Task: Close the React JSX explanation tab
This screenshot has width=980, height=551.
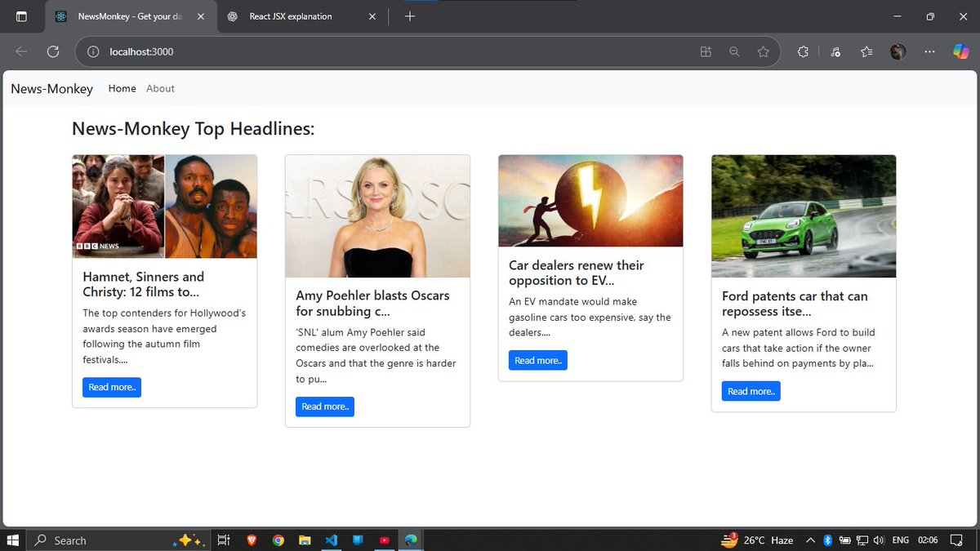Action: pos(373,16)
